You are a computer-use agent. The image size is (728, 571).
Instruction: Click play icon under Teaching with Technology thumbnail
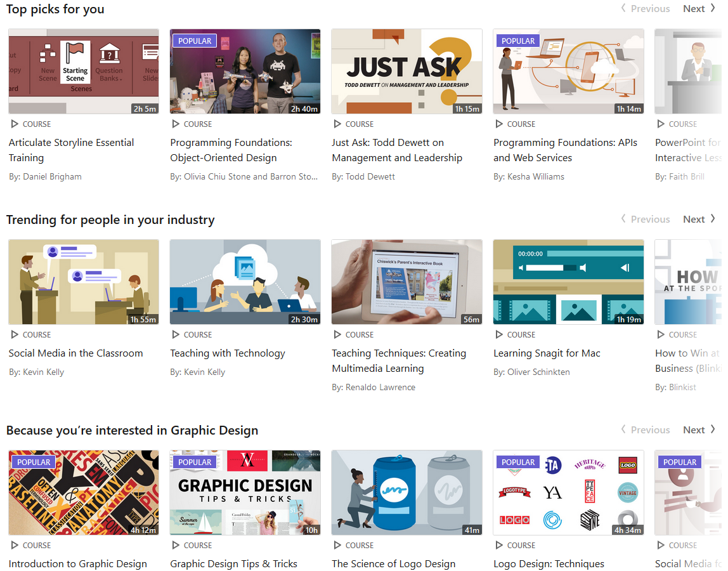pyautogui.click(x=176, y=334)
